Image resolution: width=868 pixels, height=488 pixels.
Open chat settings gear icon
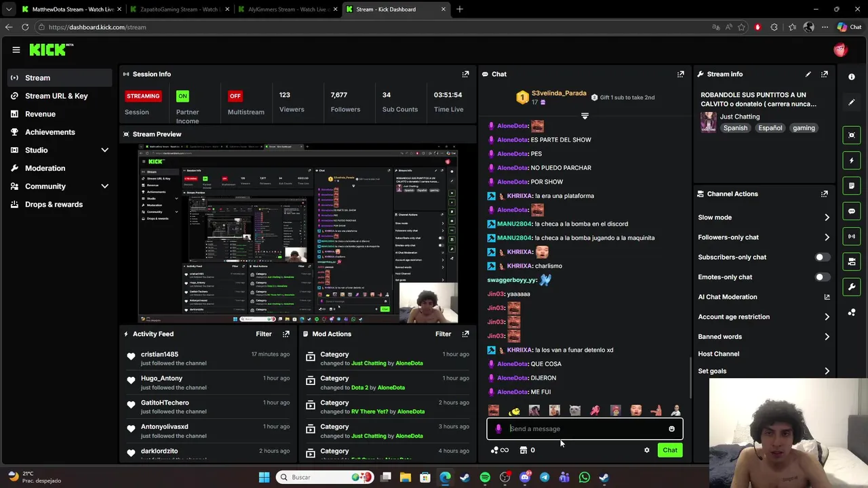[647, 450]
